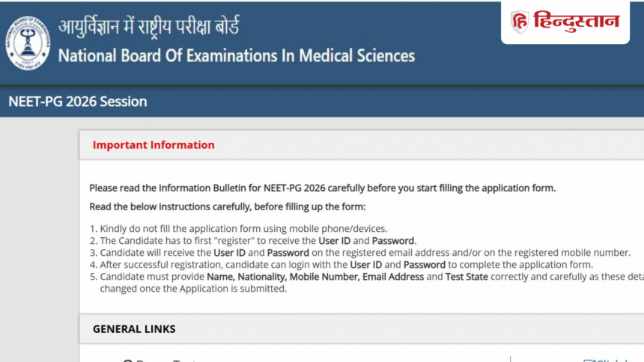
Task: Click the red Hindustan Hindi wordmark
Action: click(577, 22)
